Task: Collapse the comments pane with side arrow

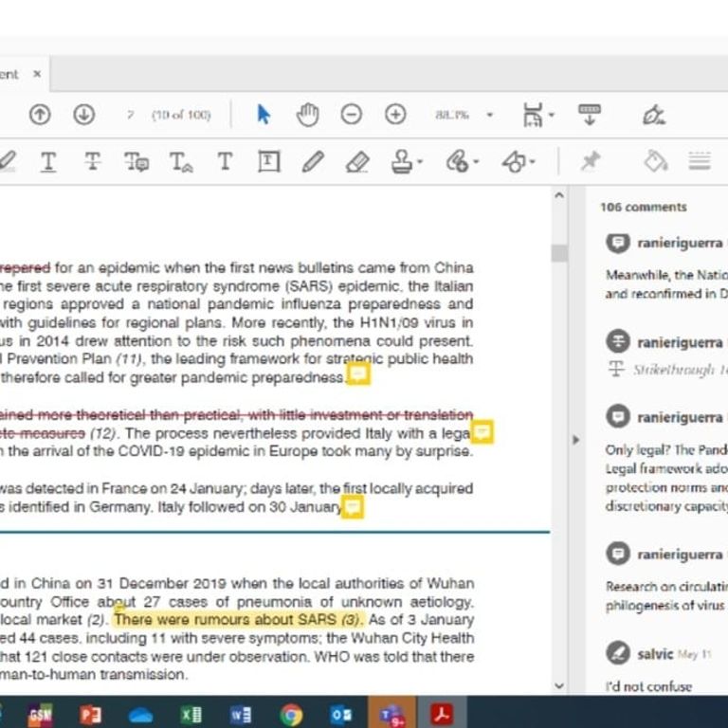Action: 573,440
